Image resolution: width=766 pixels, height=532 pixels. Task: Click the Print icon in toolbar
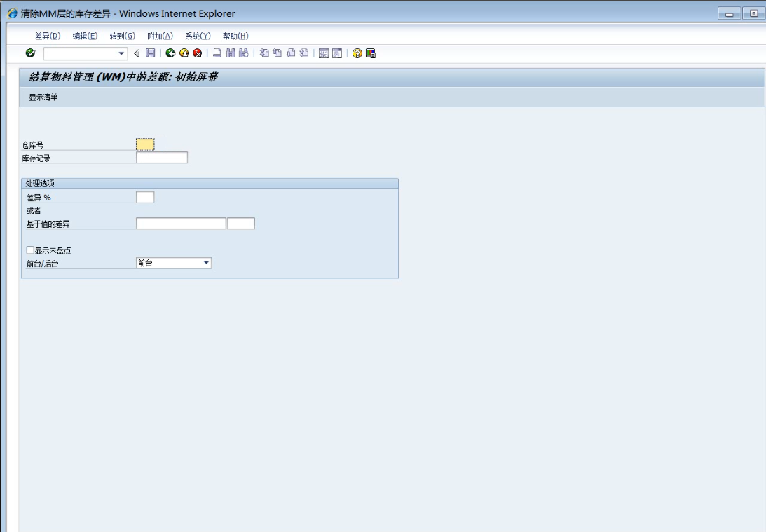tap(218, 53)
